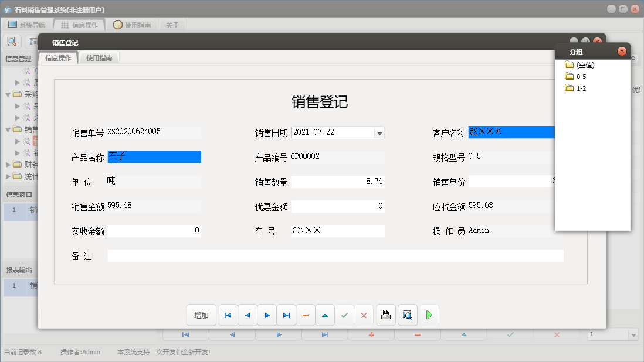Open print preview with the magnifier icon

(407, 315)
